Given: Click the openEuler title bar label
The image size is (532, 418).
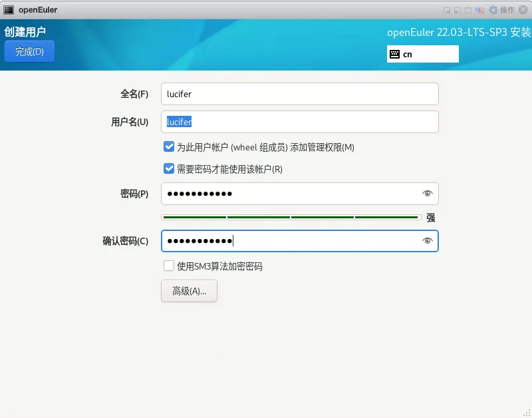Looking at the screenshot, I should [37, 9].
